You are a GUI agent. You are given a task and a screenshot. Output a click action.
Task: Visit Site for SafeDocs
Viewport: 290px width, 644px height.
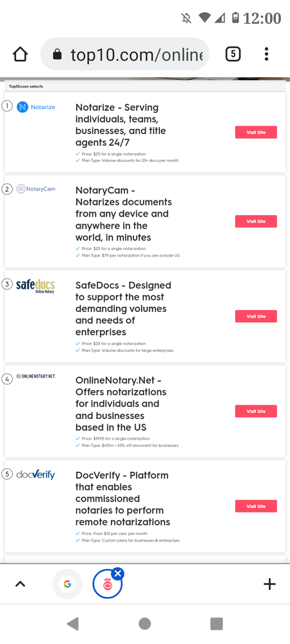tap(256, 317)
